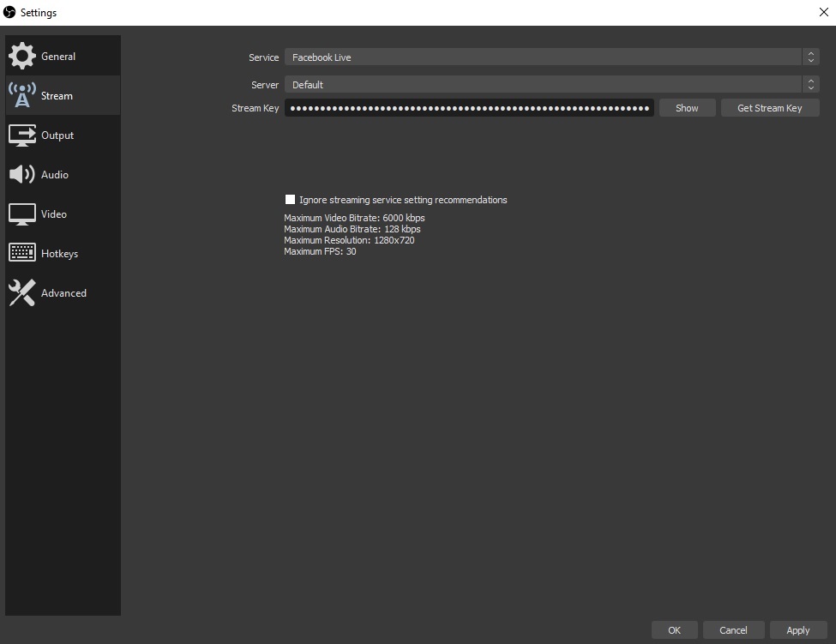Viewport: 836px width, 644px height.
Task: Click the Get Stream Key button
Action: coord(770,107)
